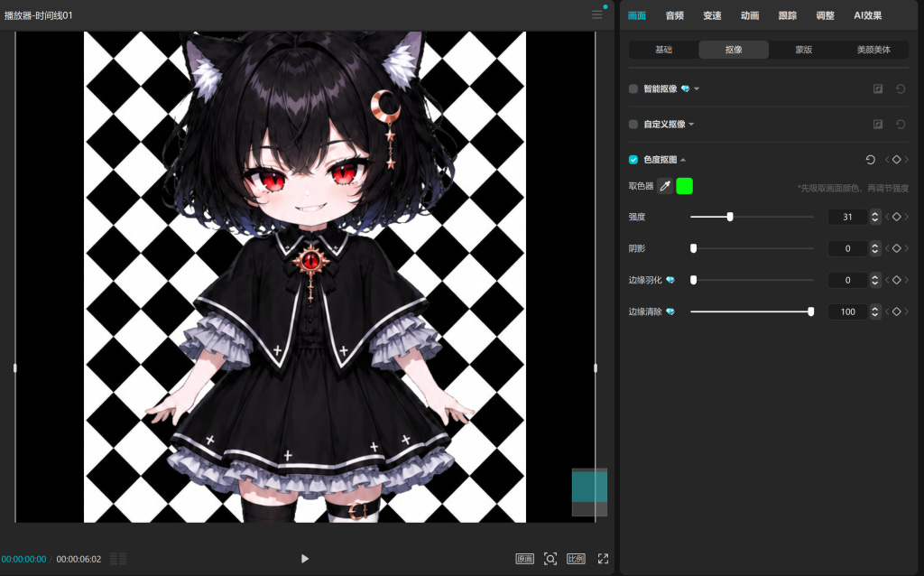Open the player panel hamburger menu

tap(597, 14)
